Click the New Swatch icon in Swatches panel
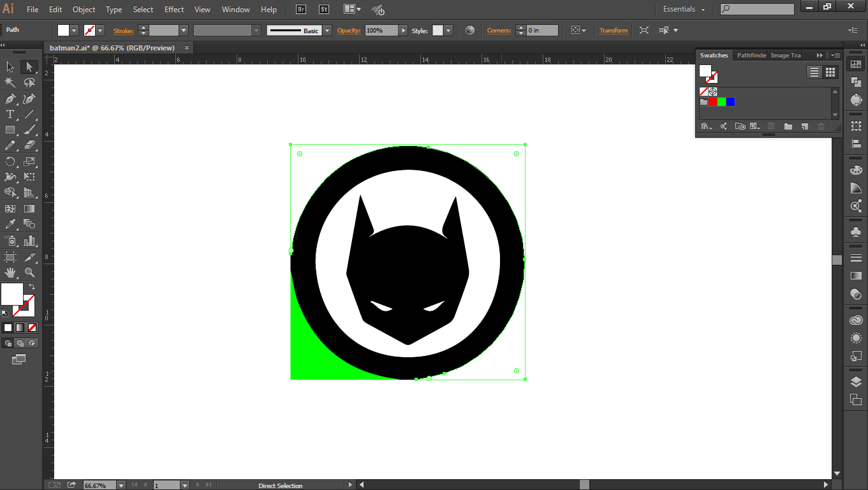The width and height of the screenshot is (868, 490). pos(804,126)
